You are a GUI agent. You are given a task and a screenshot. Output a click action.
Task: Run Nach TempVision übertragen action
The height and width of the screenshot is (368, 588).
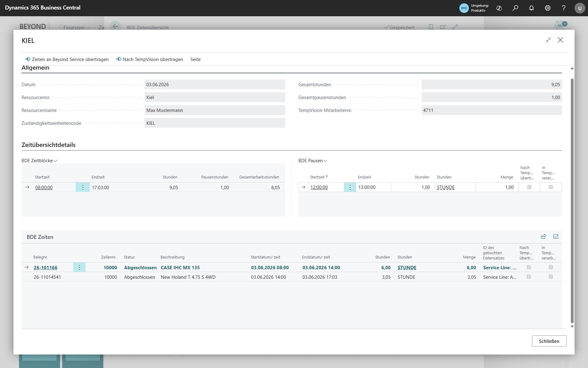tap(149, 59)
